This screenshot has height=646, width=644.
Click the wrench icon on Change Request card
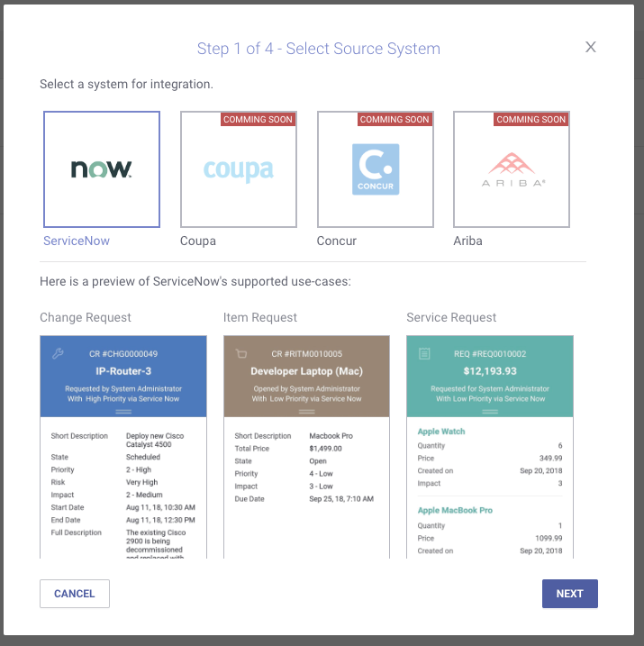click(58, 353)
